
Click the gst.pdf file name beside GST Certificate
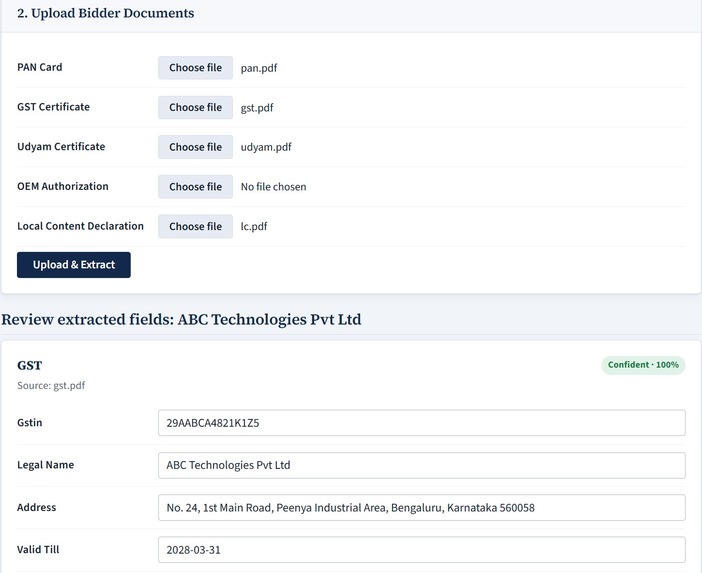pyautogui.click(x=257, y=108)
